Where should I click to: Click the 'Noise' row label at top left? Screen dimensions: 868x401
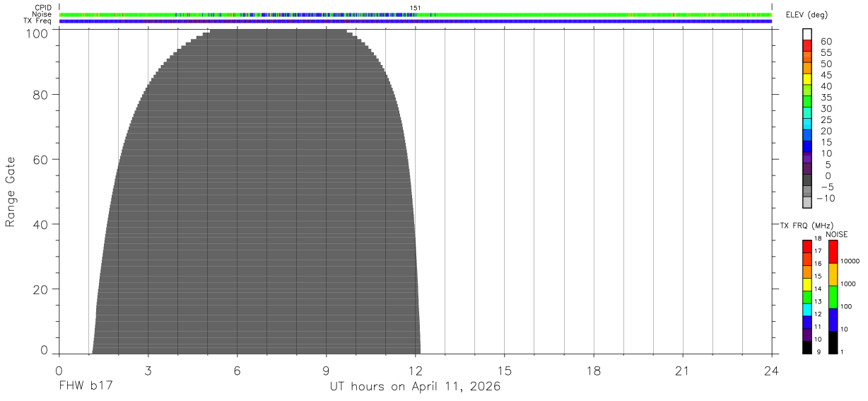[43, 14]
